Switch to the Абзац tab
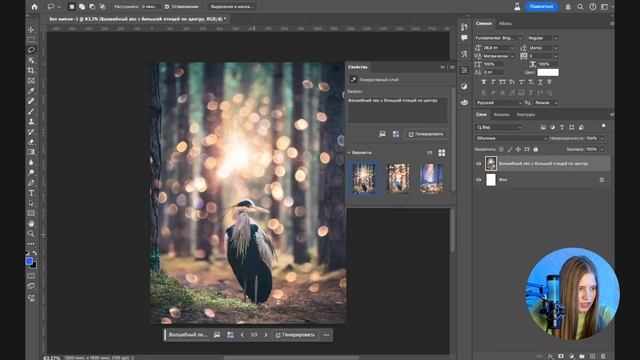 pyautogui.click(x=505, y=24)
